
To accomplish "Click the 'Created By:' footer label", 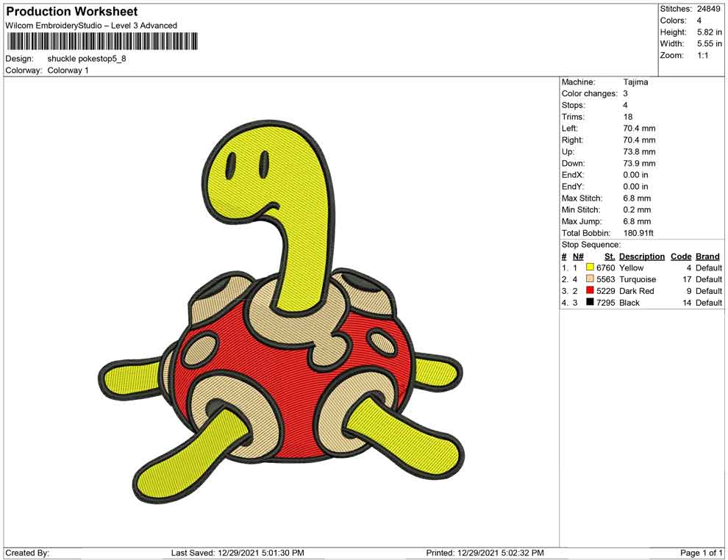I will pyautogui.click(x=27, y=553).
